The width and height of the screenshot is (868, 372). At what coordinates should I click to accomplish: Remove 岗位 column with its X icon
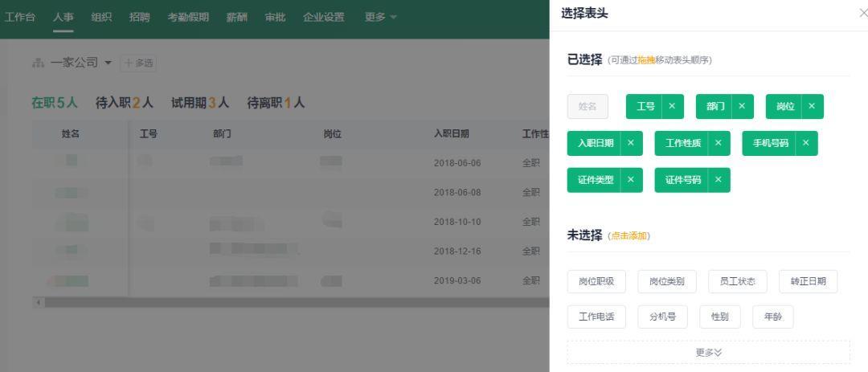(811, 106)
